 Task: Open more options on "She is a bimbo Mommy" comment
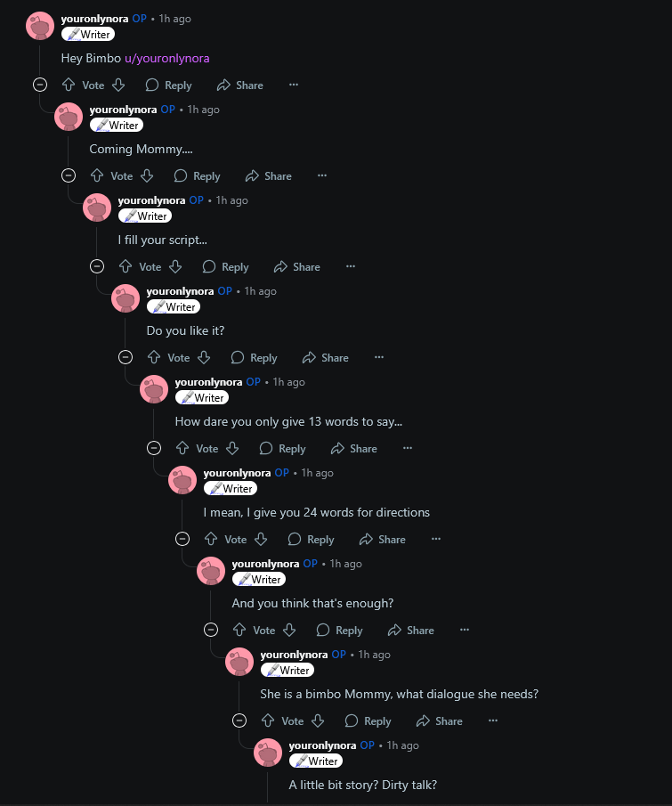coord(493,721)
